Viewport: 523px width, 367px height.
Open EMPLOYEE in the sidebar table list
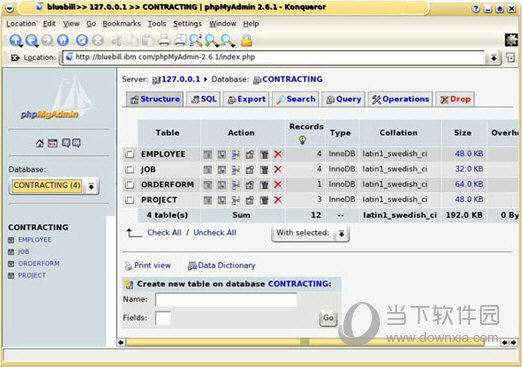35,240
